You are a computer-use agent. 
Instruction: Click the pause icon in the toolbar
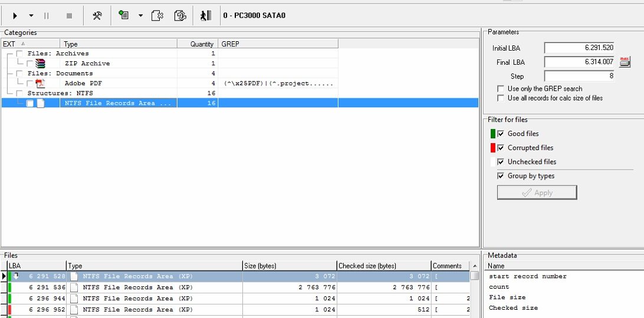pos(46,15)
